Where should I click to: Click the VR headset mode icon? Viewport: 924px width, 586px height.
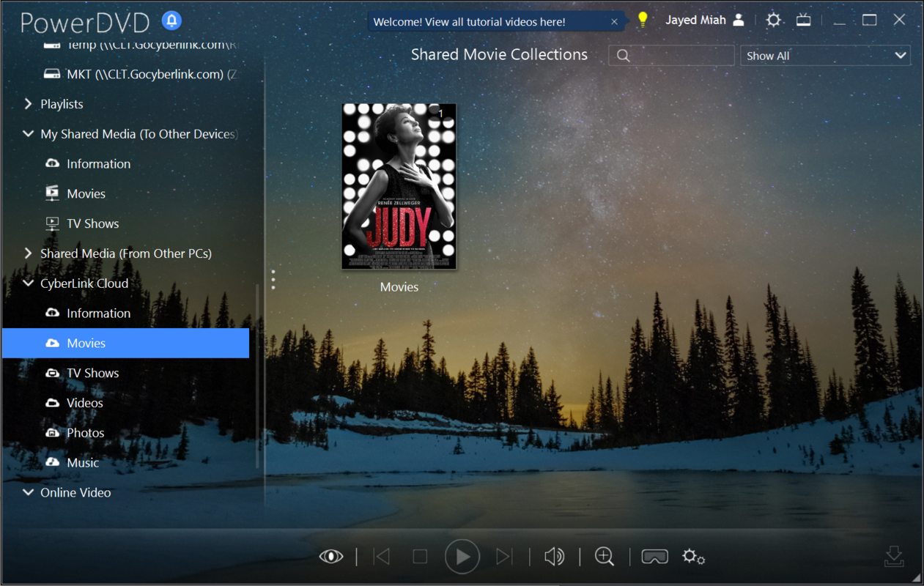(654, 557)
